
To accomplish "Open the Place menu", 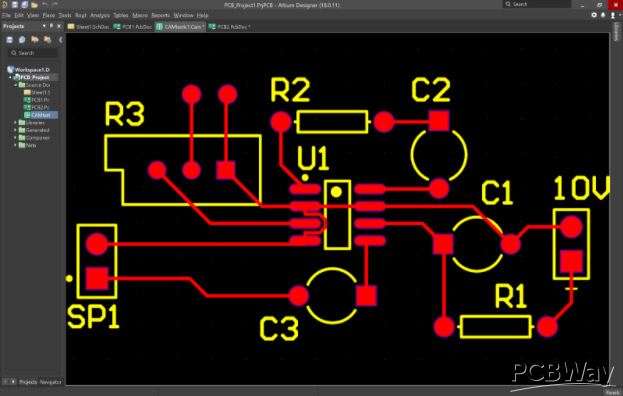I will (x=48, y=15).
